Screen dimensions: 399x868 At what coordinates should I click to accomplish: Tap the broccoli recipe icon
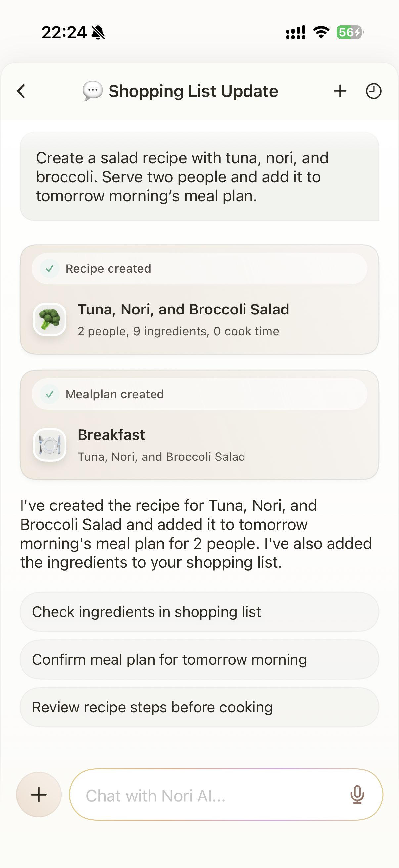click(x=50, y=319)
